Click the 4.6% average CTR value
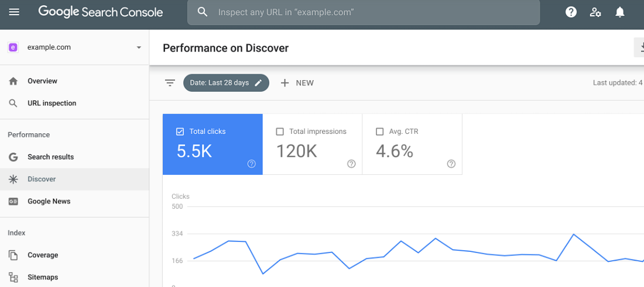This screenshot has height=287, width=644. pyautogui.click(x=394, y=151)
